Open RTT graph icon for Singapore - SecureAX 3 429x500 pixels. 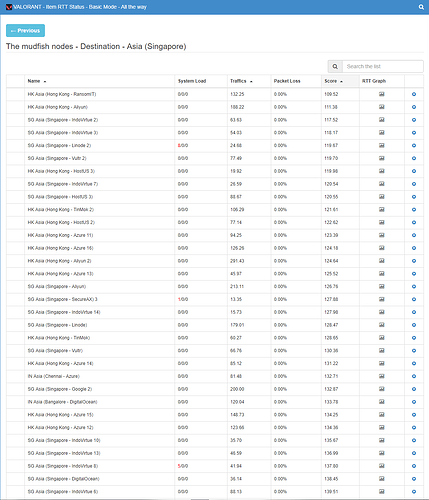click(382, 299)
